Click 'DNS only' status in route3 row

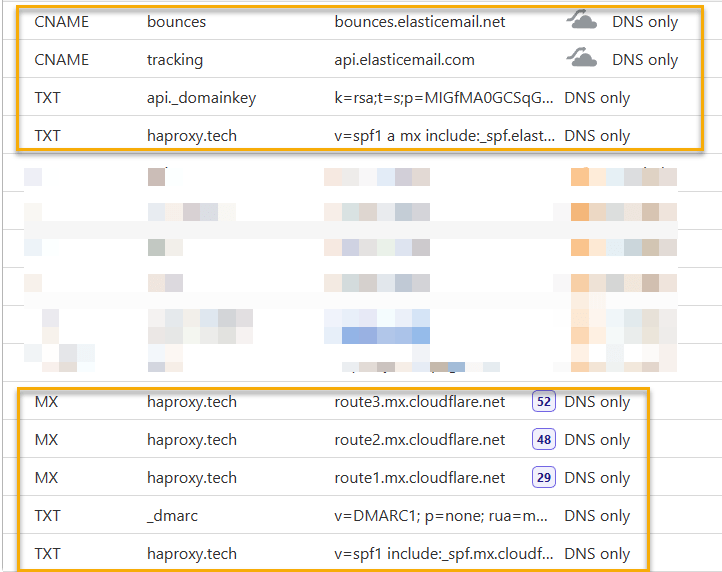[x=597, y=402]
